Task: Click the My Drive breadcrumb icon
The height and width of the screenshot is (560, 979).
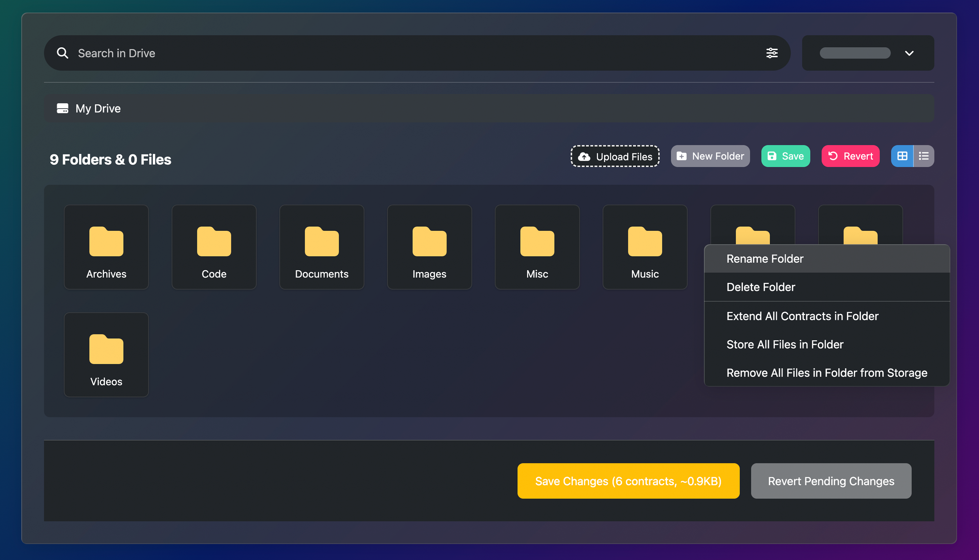Action: [x=62, y=109]
